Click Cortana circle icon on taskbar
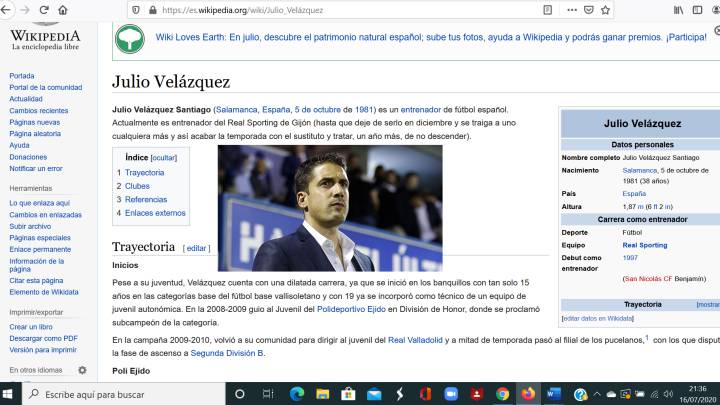Viewport: 720px width, 405px height. [239, 394]
